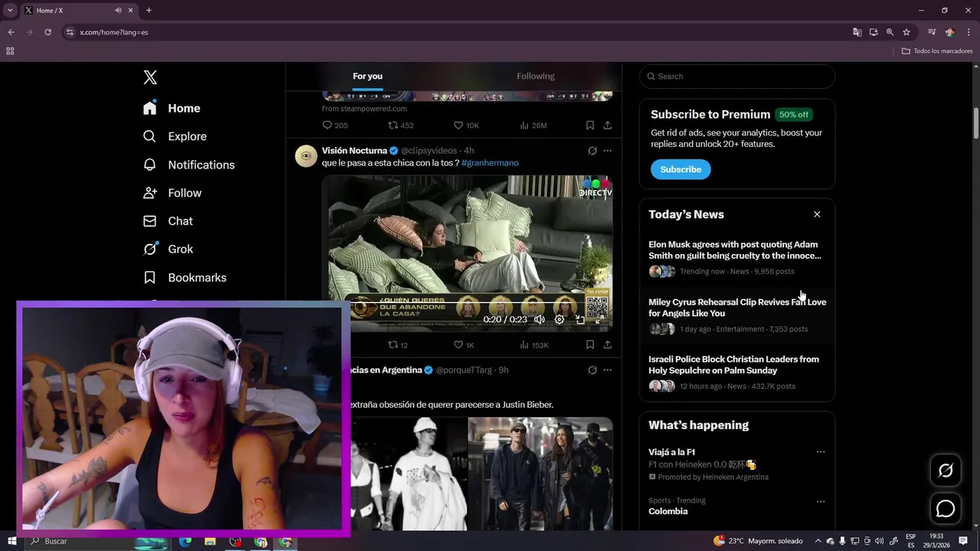This screenshot has width=980, height=551.
Task: Switch to the Following tab
Action: pyautogui.click(x=535, y=76)
